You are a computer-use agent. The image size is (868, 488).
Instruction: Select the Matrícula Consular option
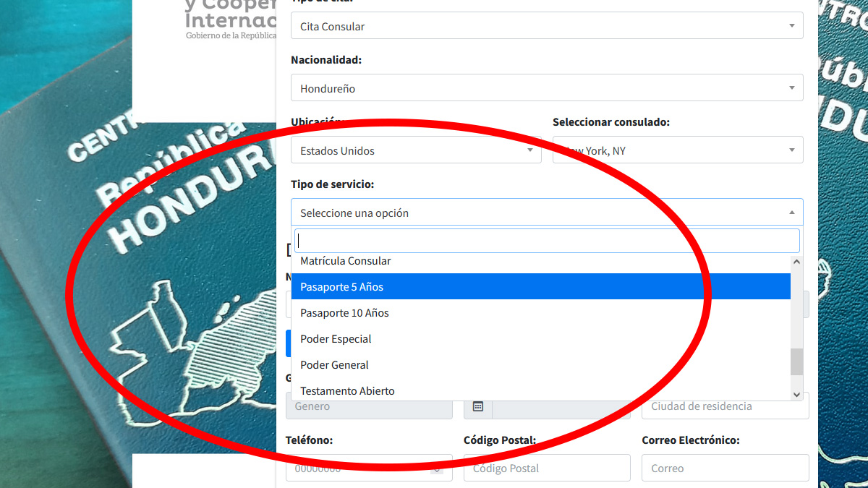click(x=344, y=260)
